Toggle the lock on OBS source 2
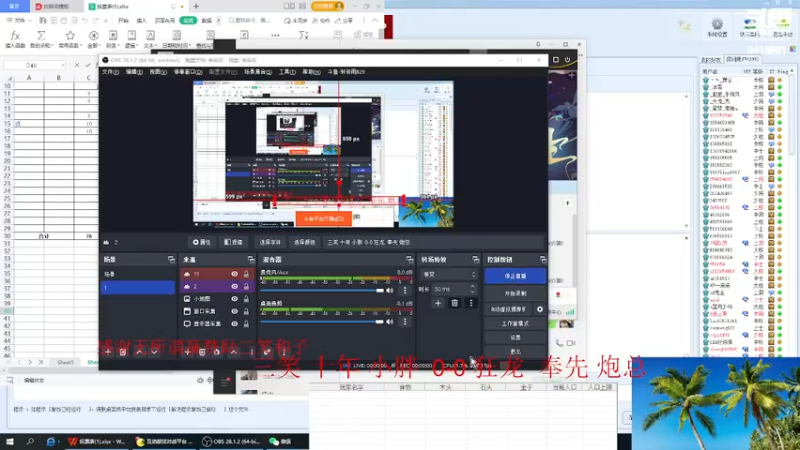The width and height of the screenshot is (800, 450). pos(246,286)
